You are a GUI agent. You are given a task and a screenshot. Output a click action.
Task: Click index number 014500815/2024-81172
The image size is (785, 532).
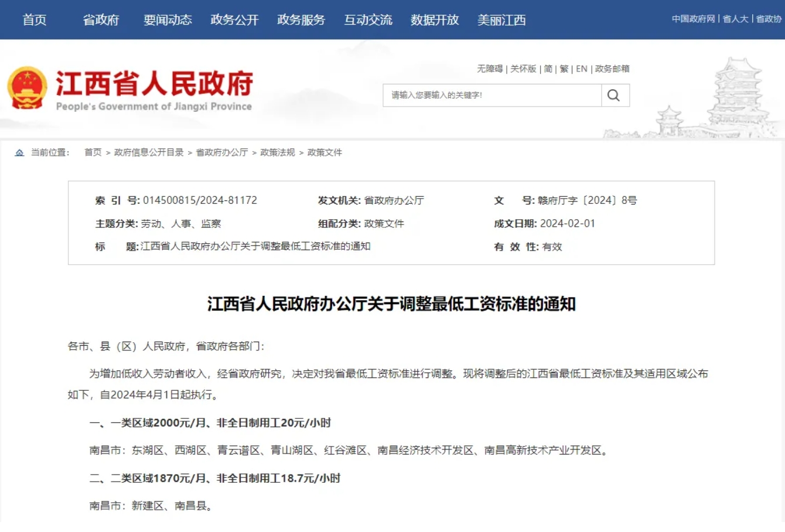pos(200,200)
